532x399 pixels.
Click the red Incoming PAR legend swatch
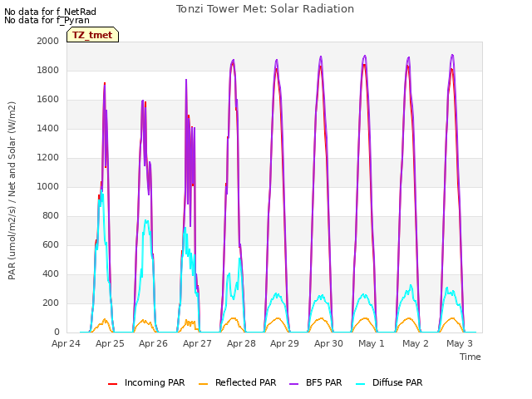tap(113, 384)
